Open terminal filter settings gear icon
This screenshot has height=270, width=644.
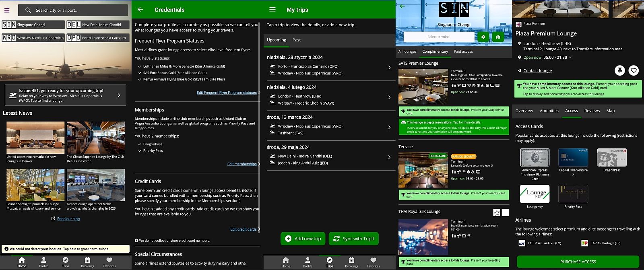[483, 37]
